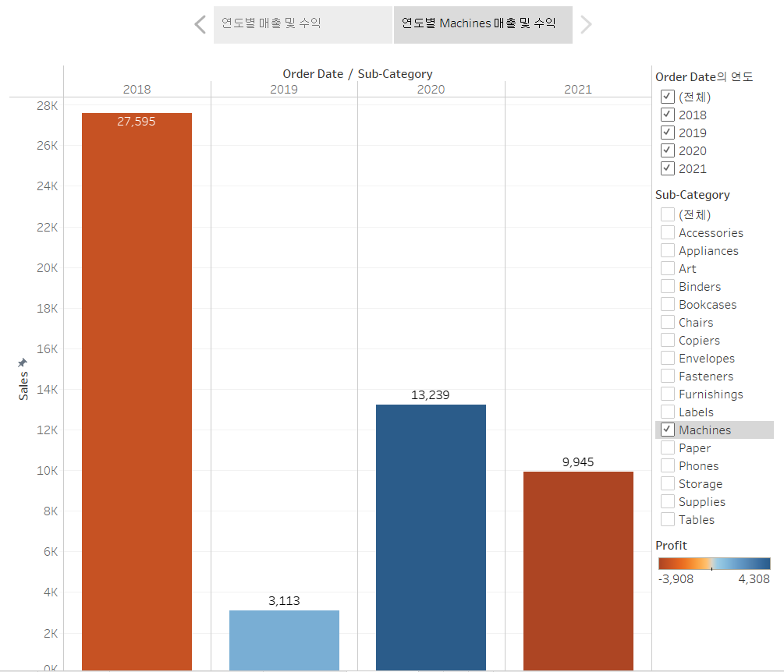Tick the Phones checkbox
The height and width of the screenshot is (672, 784).
[668, 465]
